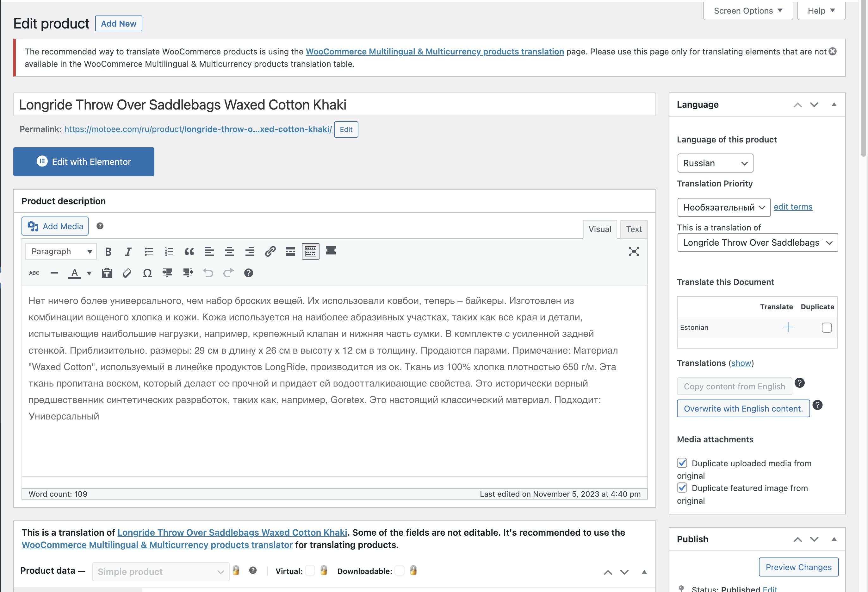Show the list of translations
Image resolution: width=868 pixels, height=592 pixels.
coord(741,363)
